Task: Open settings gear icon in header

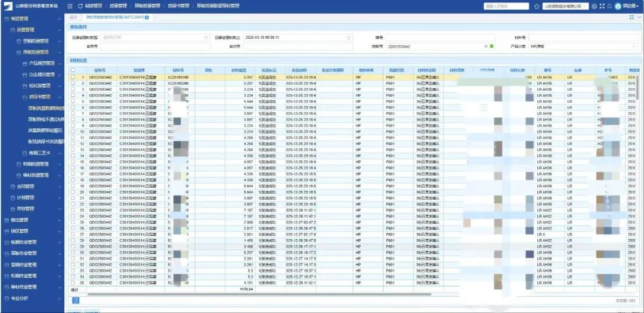Action: click(x=594, y=6)
